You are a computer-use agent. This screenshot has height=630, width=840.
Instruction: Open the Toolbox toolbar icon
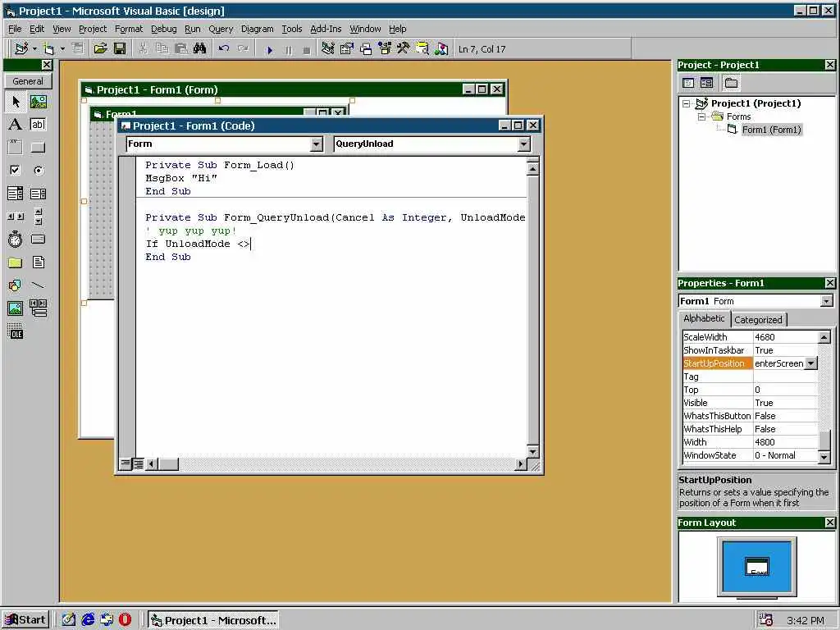click(x=404, y=48)
